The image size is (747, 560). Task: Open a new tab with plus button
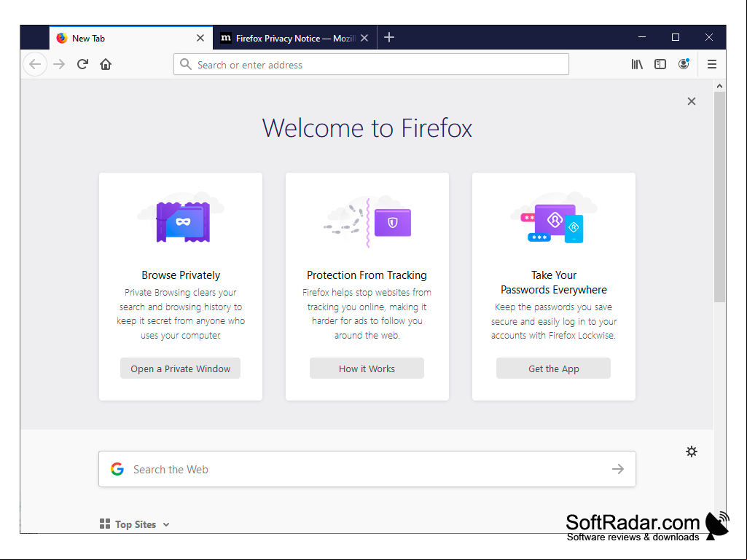click(x=389, y=37)
